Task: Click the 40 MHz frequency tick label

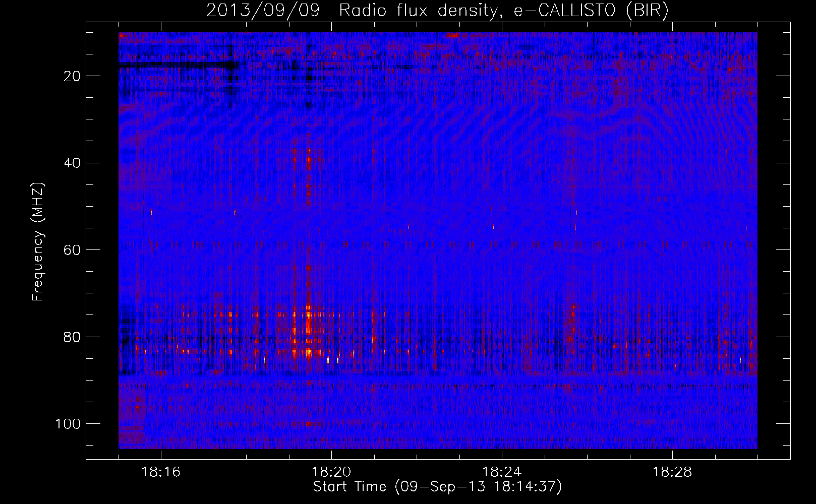Action: pyautogui.click(x=73, y=163)
